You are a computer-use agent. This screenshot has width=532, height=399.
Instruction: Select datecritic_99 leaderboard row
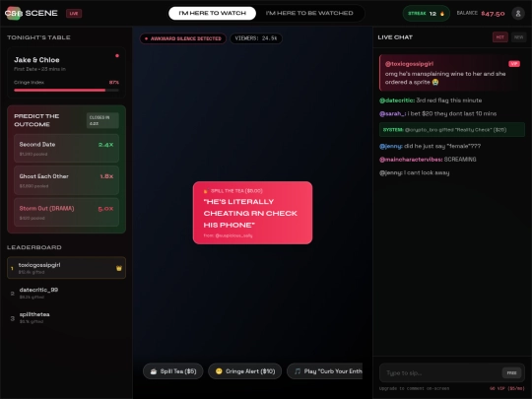67,293
